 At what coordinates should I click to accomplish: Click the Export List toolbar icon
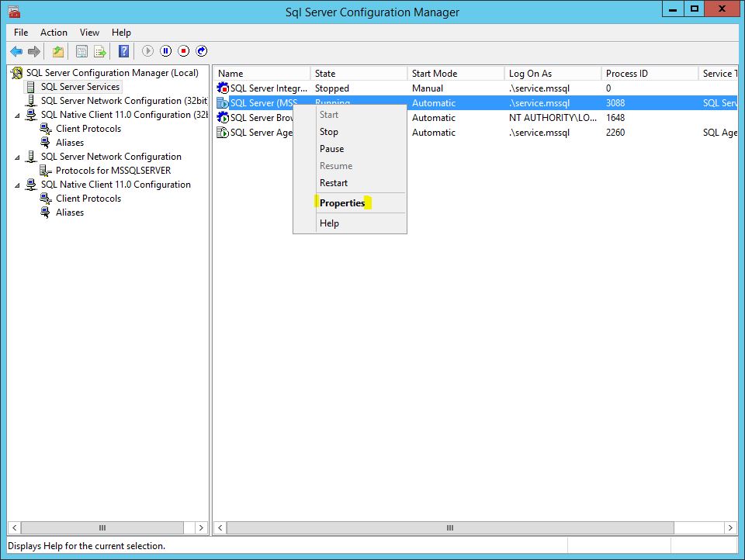[100, 51]
